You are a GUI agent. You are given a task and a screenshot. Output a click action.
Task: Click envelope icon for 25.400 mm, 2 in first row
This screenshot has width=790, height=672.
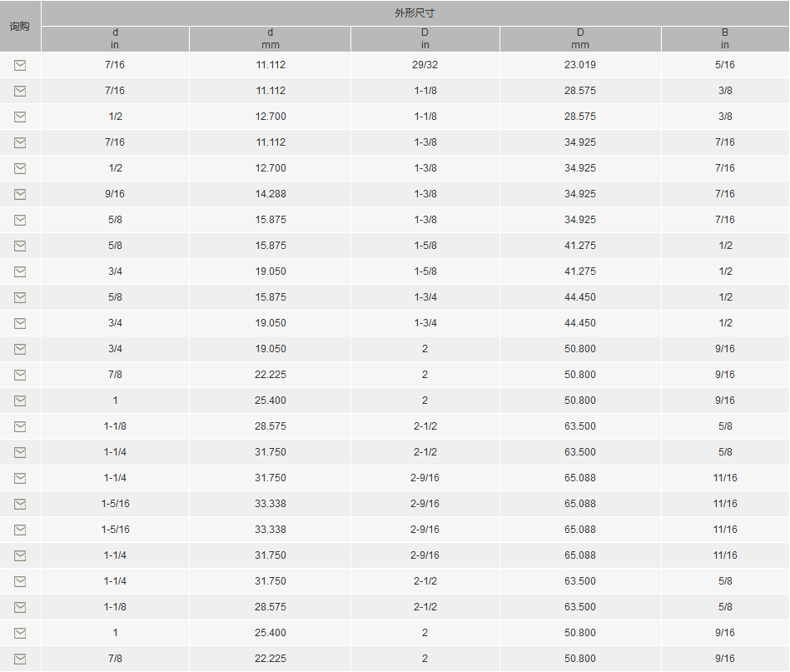click(x=20, y=401)
